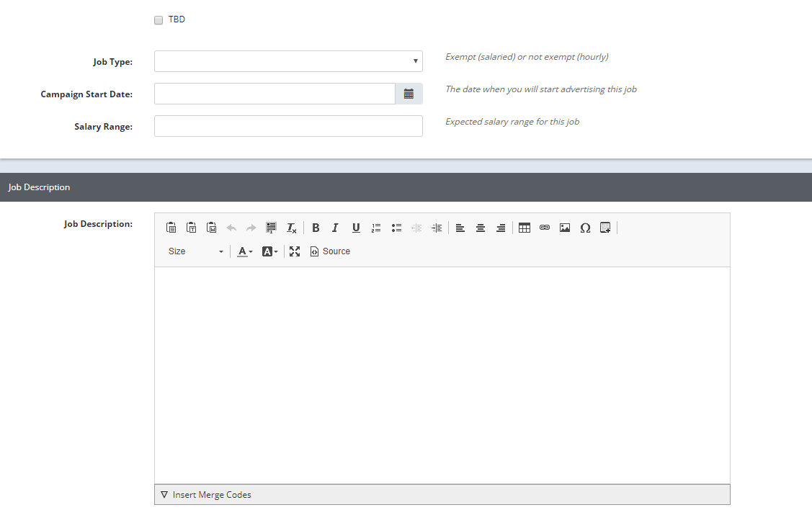Insert a table in the editor
812x510 pixels.
click(x=524, y=228)
